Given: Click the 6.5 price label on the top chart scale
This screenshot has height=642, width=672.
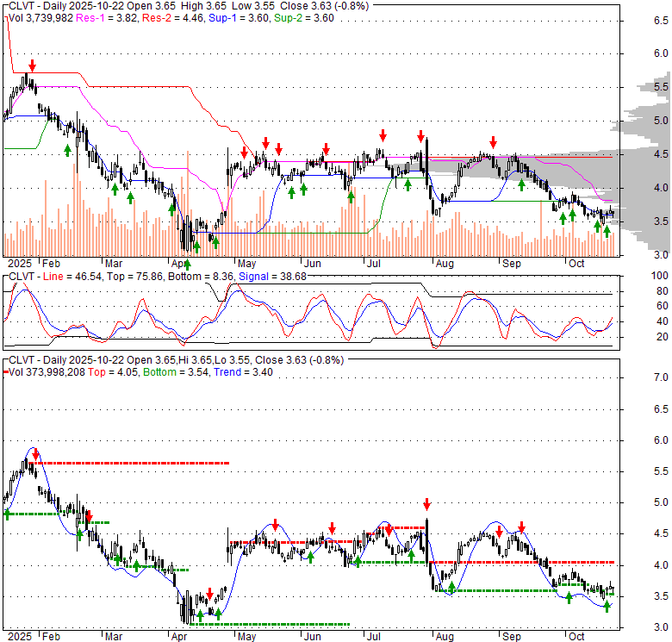Looking at the screenshot, I should point(661,20).
